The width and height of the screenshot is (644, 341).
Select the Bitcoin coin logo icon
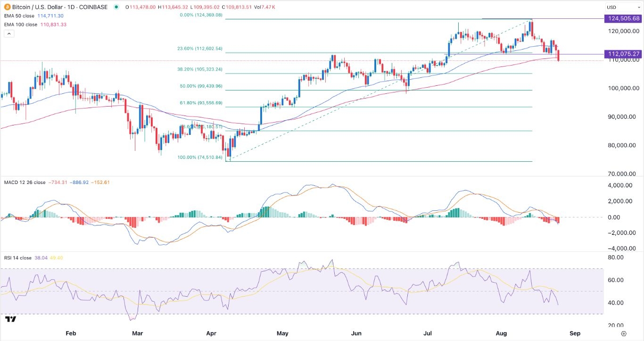tap(7, 7)
